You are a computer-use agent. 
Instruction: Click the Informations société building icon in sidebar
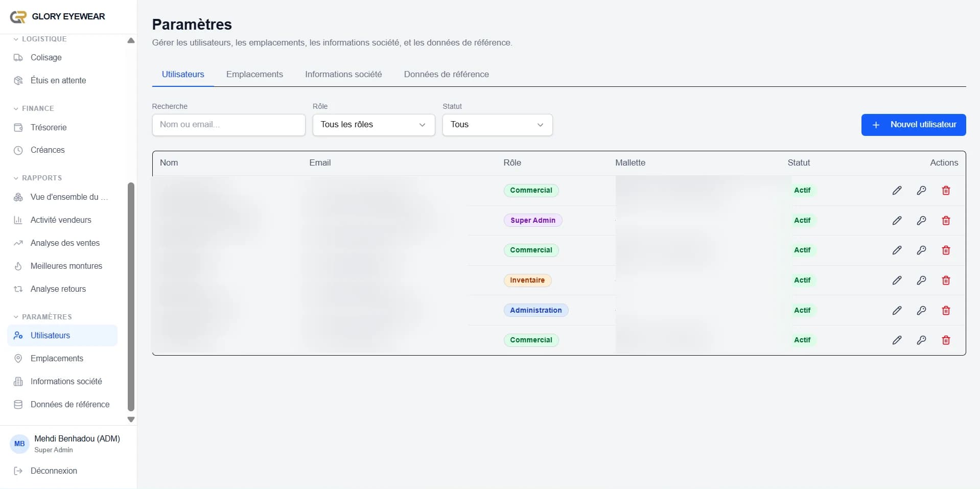point(18,382)
